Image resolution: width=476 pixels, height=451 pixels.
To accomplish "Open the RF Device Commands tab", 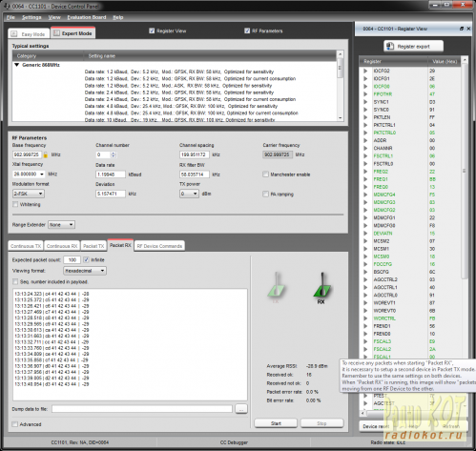I will [x=159, y=246].
